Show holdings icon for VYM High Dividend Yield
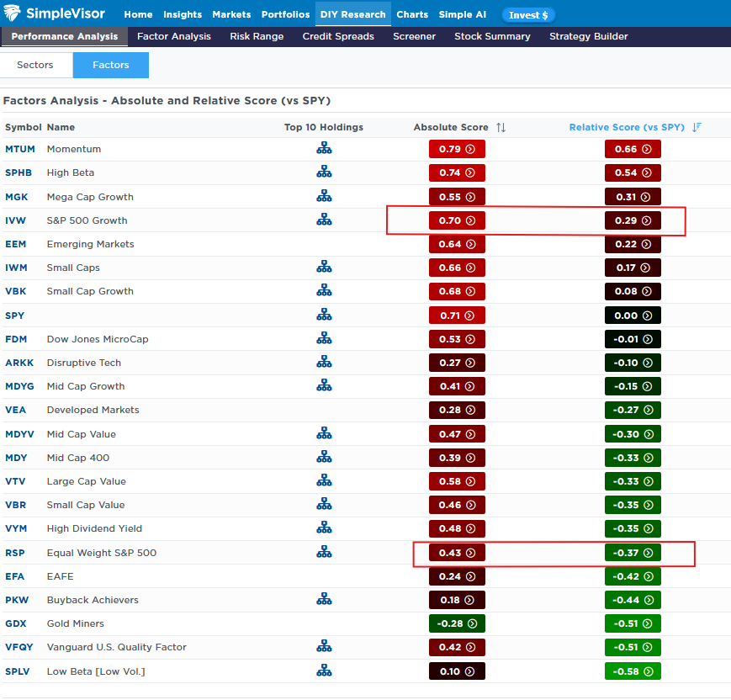The height and width of the screenshot is (700, 731). point(324,528)
